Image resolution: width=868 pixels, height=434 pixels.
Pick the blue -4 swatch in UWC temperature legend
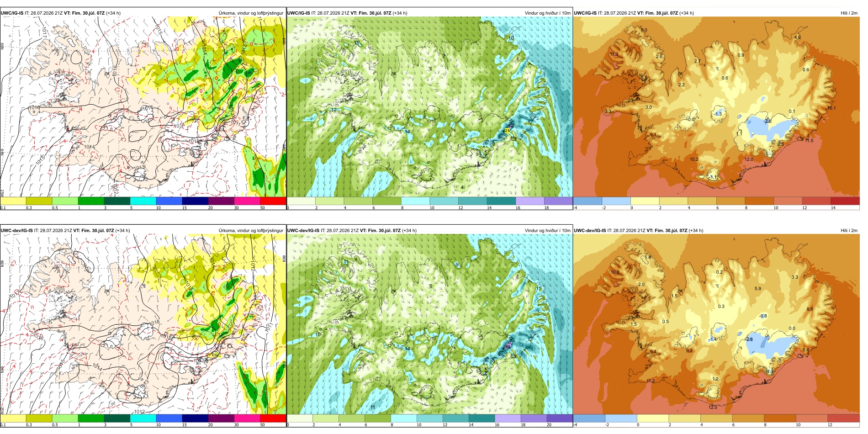[587, 201]
